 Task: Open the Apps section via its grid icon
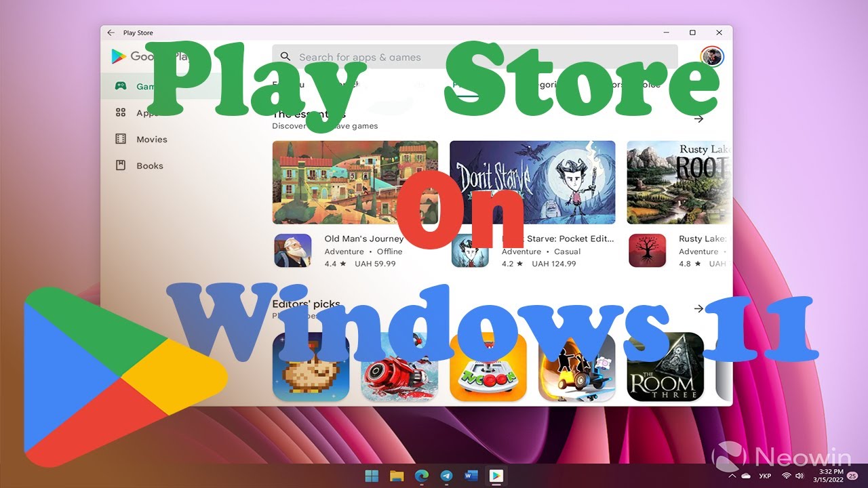click(x=121, y=113)
